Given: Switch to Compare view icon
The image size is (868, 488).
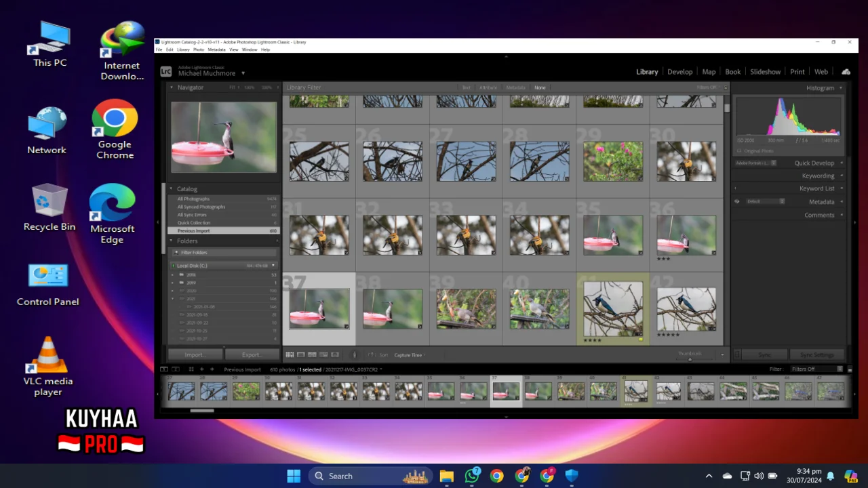Looking at the screenshot, I should tap(312, 354).
